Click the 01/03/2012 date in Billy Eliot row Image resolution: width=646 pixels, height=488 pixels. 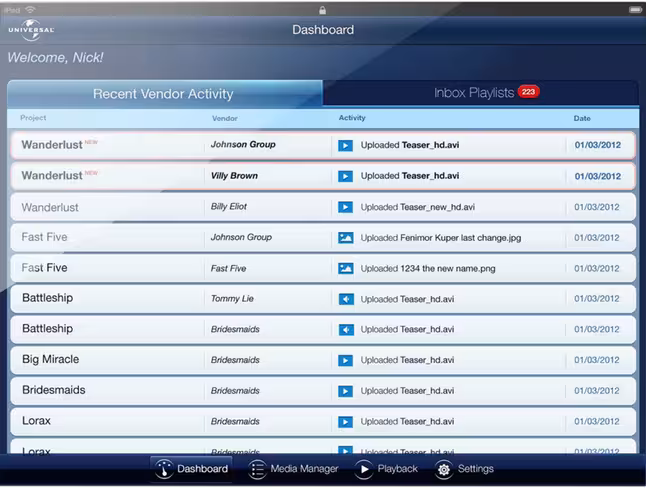(x=597, y=207)
